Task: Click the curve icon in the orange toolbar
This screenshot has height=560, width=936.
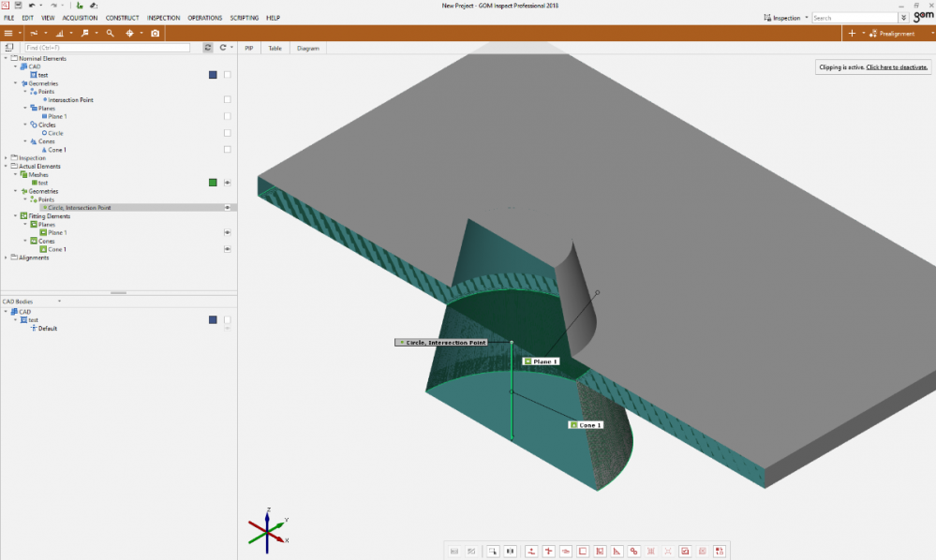Action: pos(34,34)
